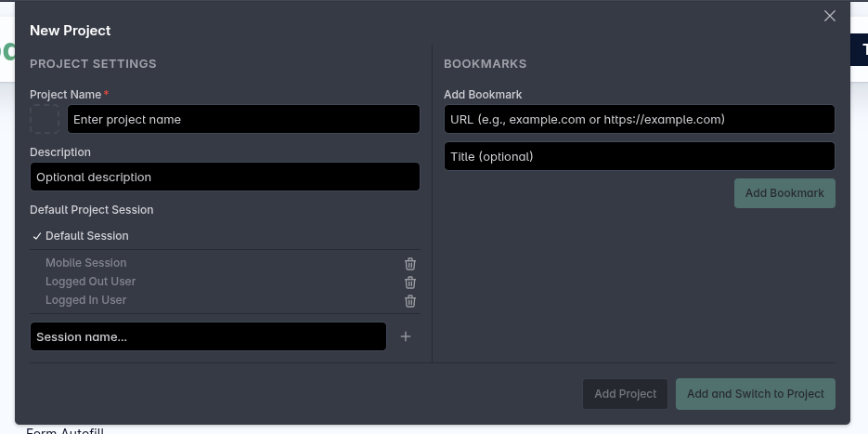868x434 pixels.
Task: Set Logged In User as default session
Action: [85, 300]
